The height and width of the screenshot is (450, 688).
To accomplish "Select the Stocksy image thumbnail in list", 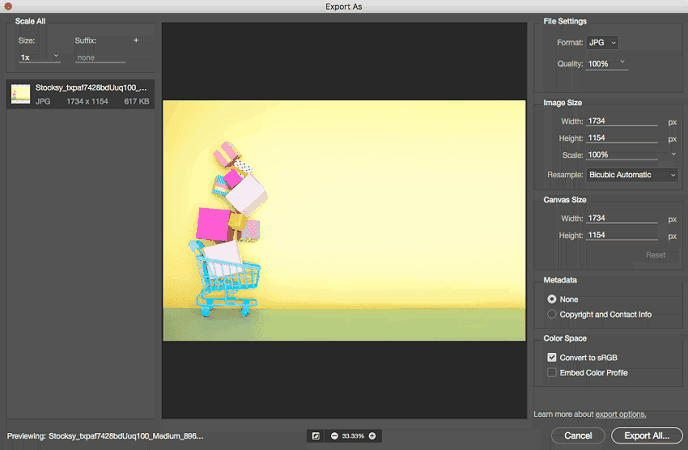I will [21, 94].
